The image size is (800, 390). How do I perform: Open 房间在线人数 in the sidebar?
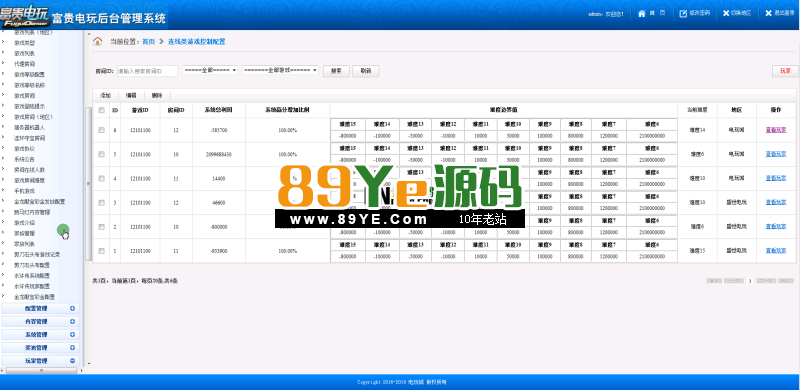tap(29, 169)
